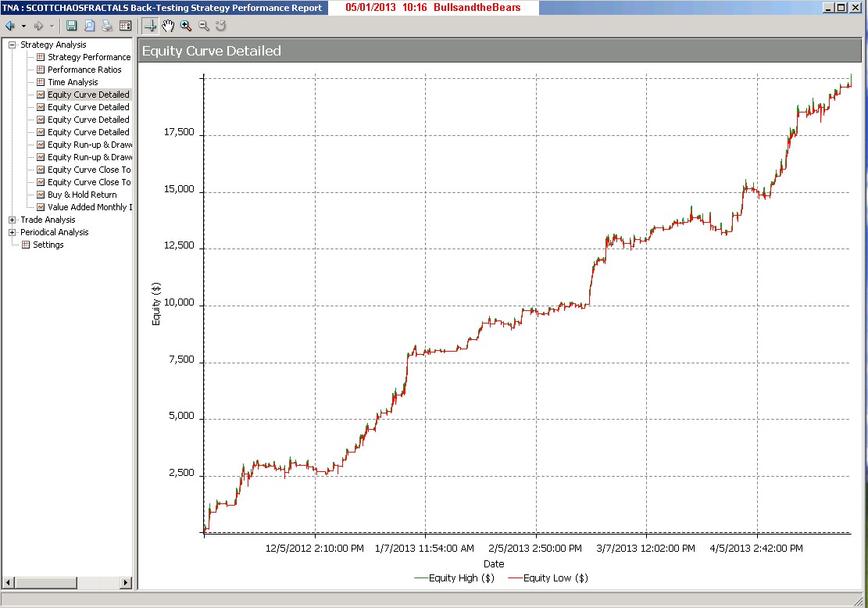Click the Equity Curve Detailed chart header
868x608 pixels.
tap(501, 51)
